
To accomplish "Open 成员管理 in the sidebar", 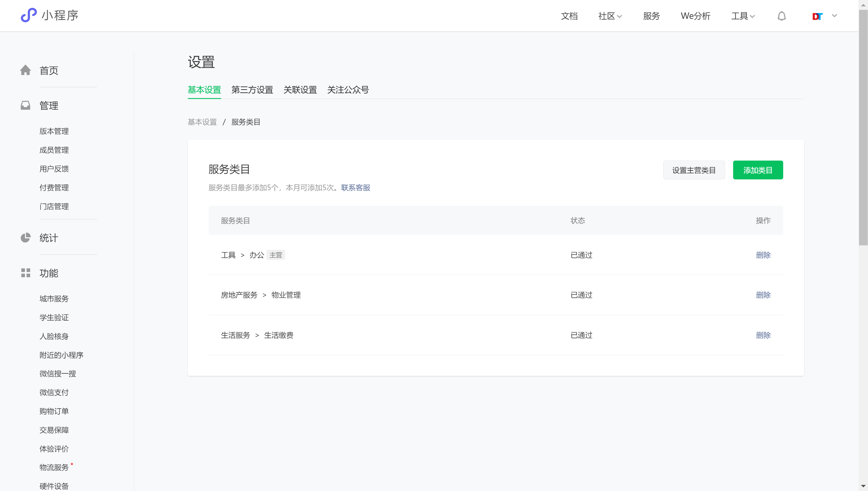I will coord(54,150).
